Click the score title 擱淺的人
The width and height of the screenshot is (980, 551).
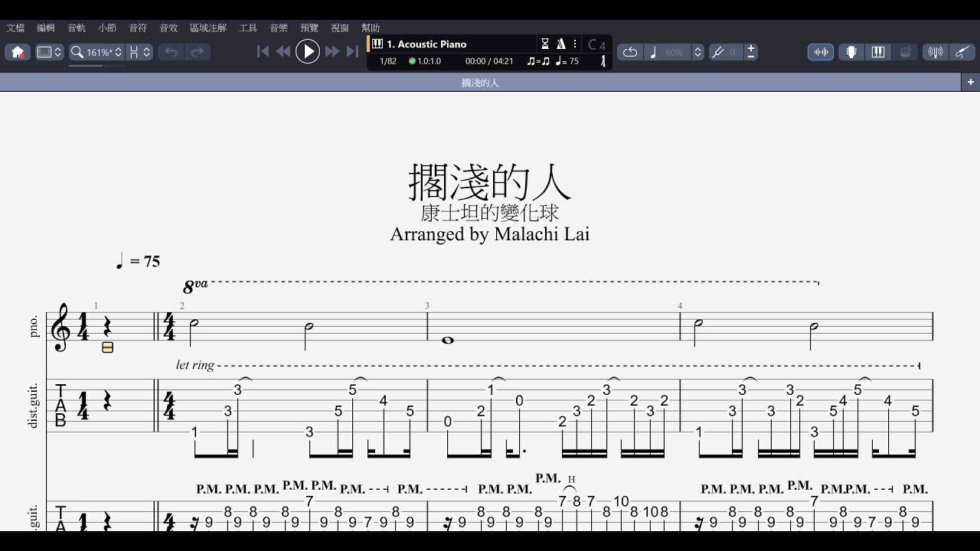(490, 181)
